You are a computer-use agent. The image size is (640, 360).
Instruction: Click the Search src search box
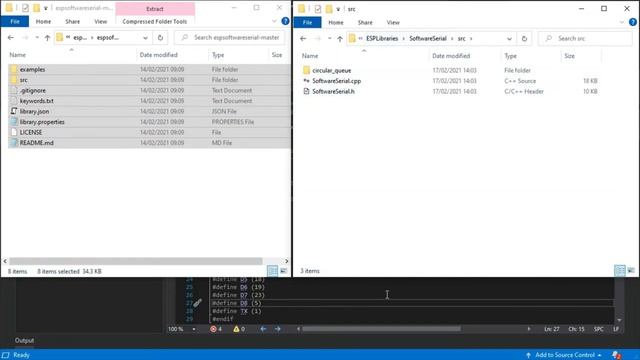[x=585, y=38]
